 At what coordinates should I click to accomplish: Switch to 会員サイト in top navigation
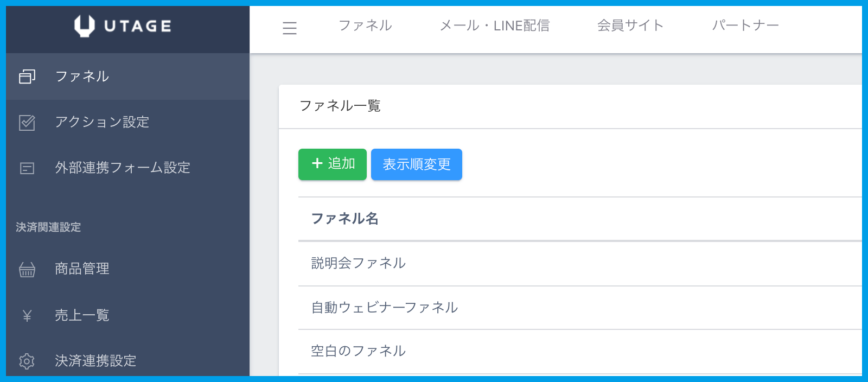click(x=630, y=26)
